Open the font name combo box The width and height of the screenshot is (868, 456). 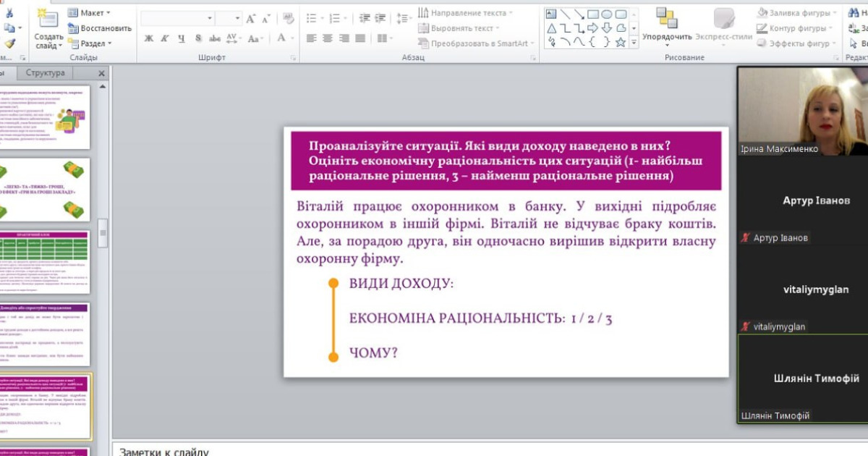[x=176, y=19]
